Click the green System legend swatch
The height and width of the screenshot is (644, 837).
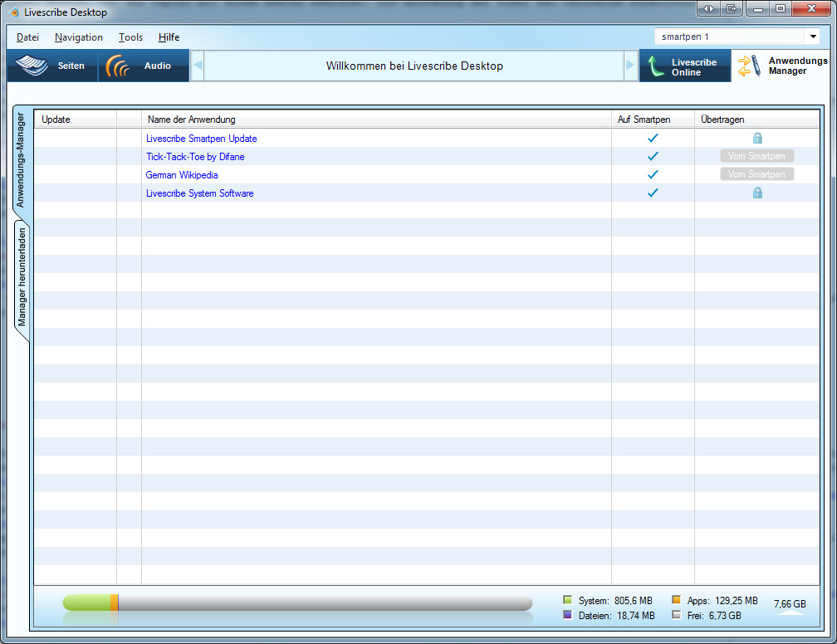point(567,600)
